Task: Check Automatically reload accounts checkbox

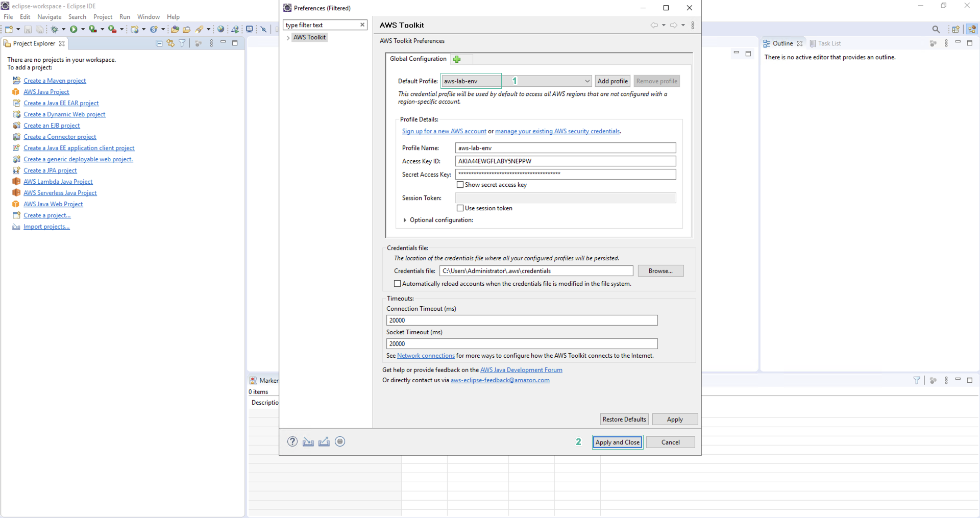Action: (x=397, y=284)
